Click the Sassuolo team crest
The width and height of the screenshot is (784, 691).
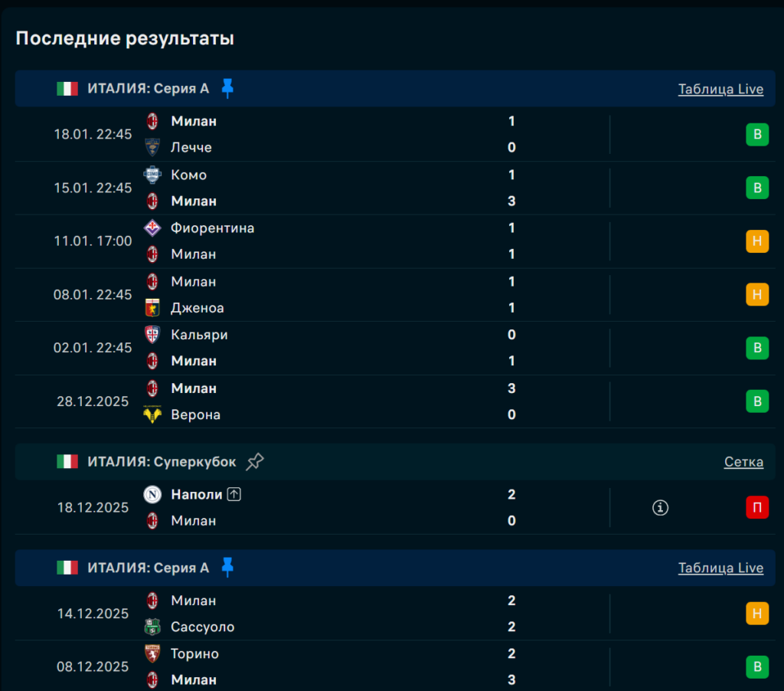152,627
